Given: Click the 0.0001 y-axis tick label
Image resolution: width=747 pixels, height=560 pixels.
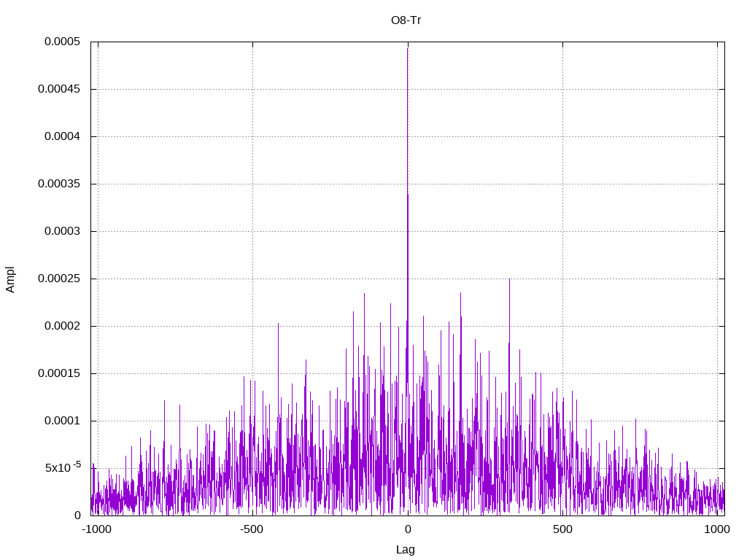Looking at the screenshot, I should 63,421.
